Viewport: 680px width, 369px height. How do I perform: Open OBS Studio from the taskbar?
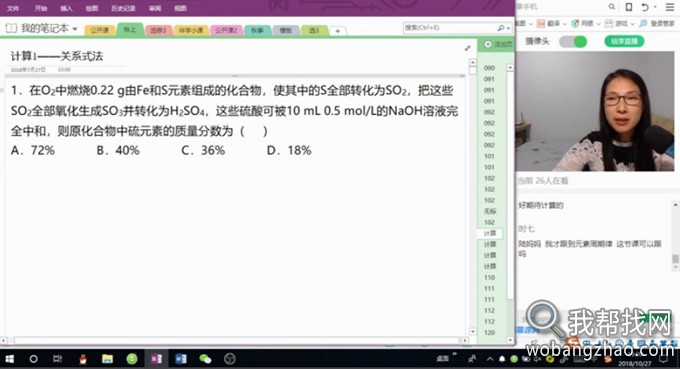click(x=230, y=359)
